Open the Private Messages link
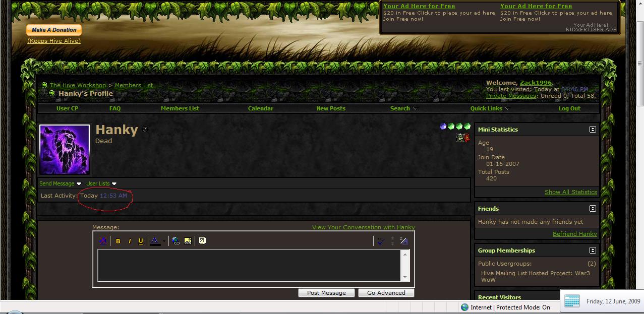The width and height of the screenshot is (644, 314). [x=511, y=96]
